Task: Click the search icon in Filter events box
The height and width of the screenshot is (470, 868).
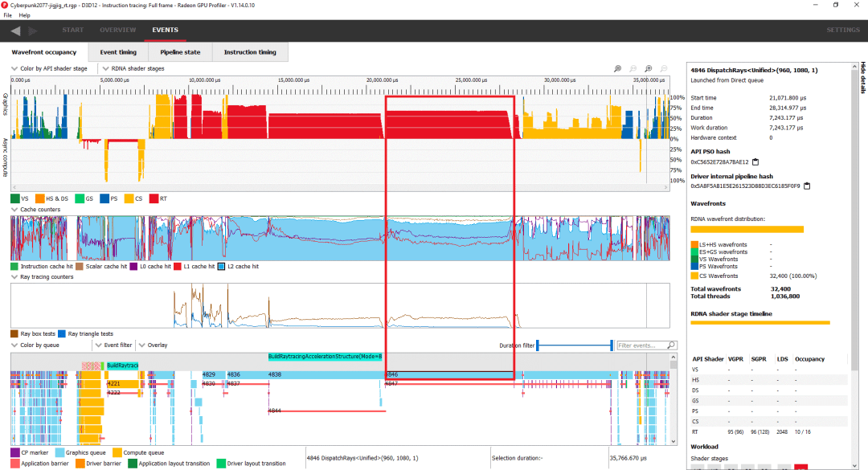Action: [671, 345]
